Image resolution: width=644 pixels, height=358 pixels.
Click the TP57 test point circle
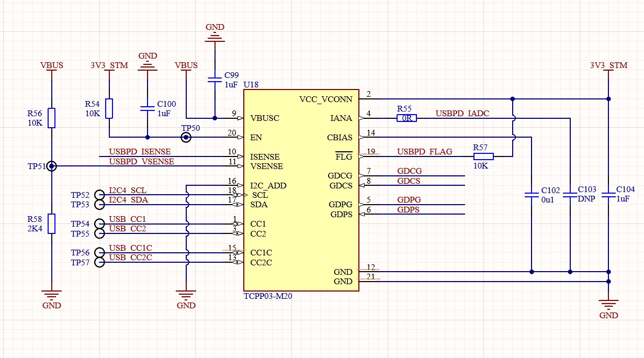pyautogui.click(x=99, y=262)
